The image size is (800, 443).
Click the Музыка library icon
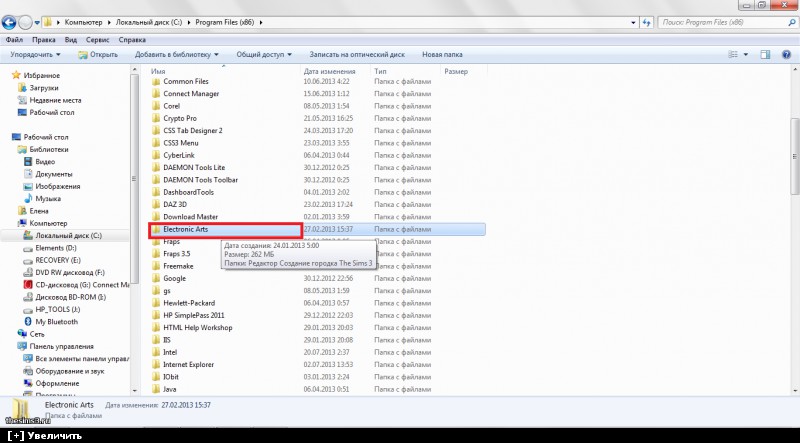click(x=29, y=199)
